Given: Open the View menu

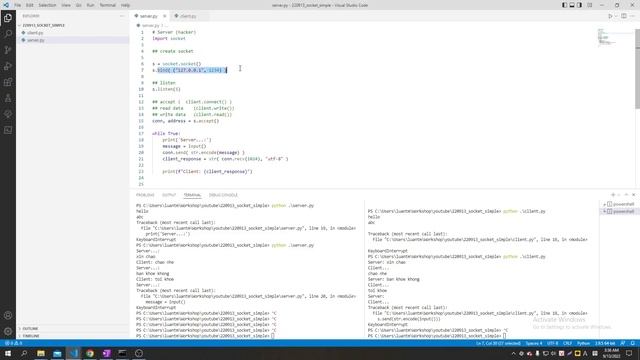Looking at the screenshot, I should click(x=66, y=5).
